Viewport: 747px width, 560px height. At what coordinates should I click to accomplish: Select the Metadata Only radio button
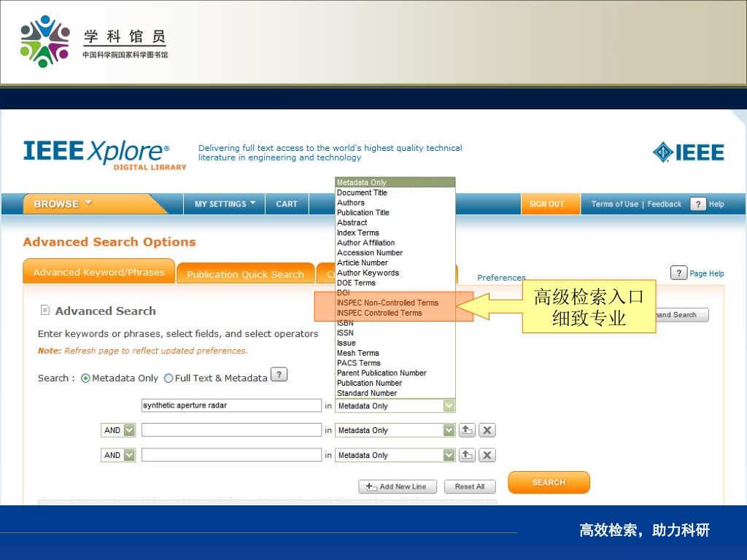pos(85,378)
